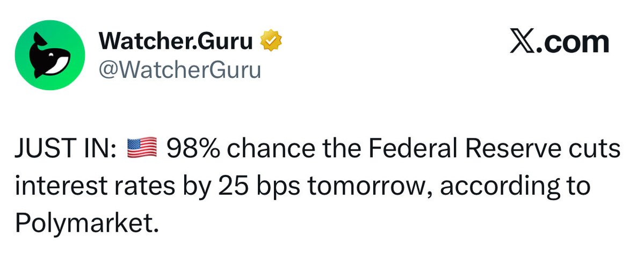644x272 pixels.
Task: Open the @WatcherGuru handle link
Action: (x=179, y=69)
